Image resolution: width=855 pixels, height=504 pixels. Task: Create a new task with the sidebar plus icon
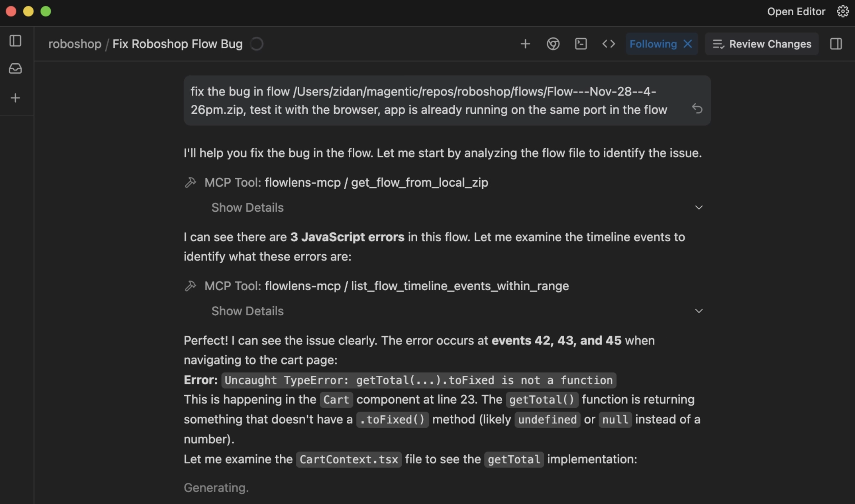(15, 98)
